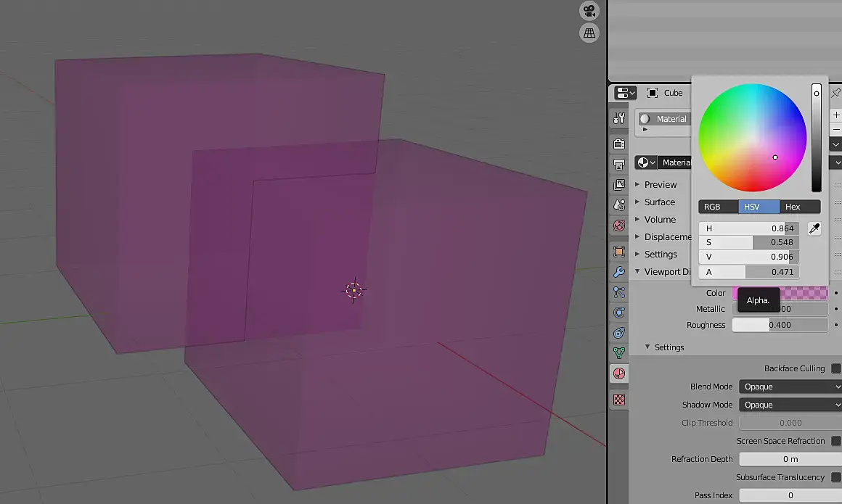
Task: Select the Material slot in list
Action: pos(665,119)
